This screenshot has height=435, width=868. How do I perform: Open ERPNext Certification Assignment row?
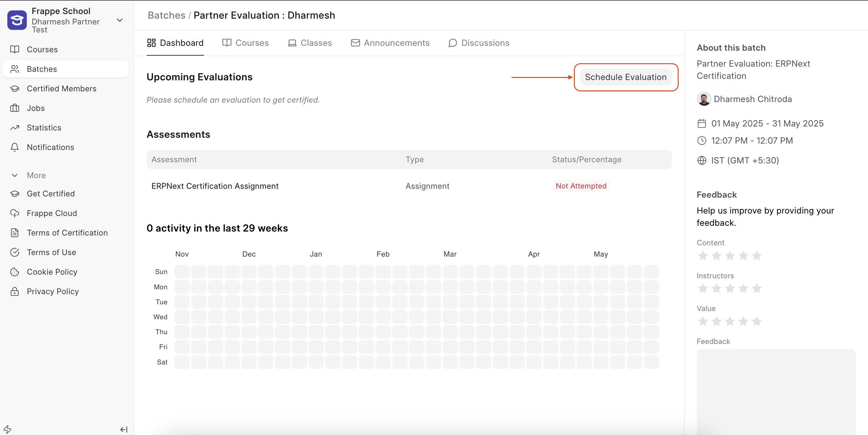[409, 186]
